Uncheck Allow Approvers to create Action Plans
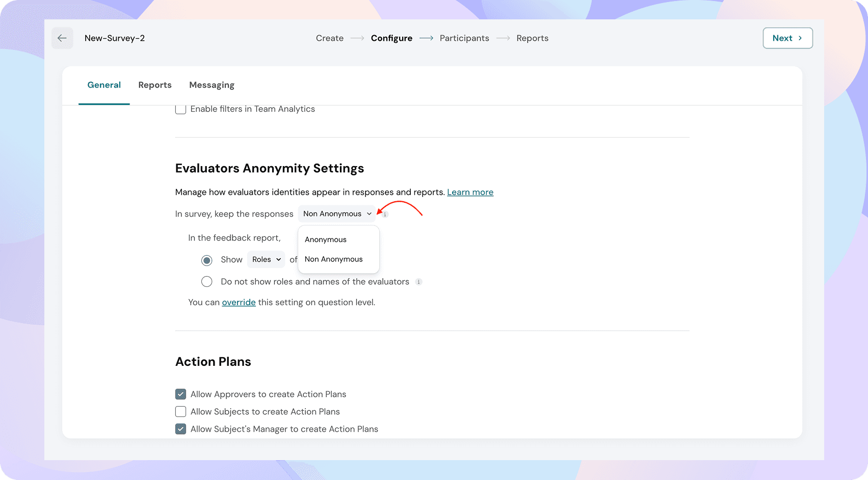The width and height of the screenshot is (868, 480). 180,394
